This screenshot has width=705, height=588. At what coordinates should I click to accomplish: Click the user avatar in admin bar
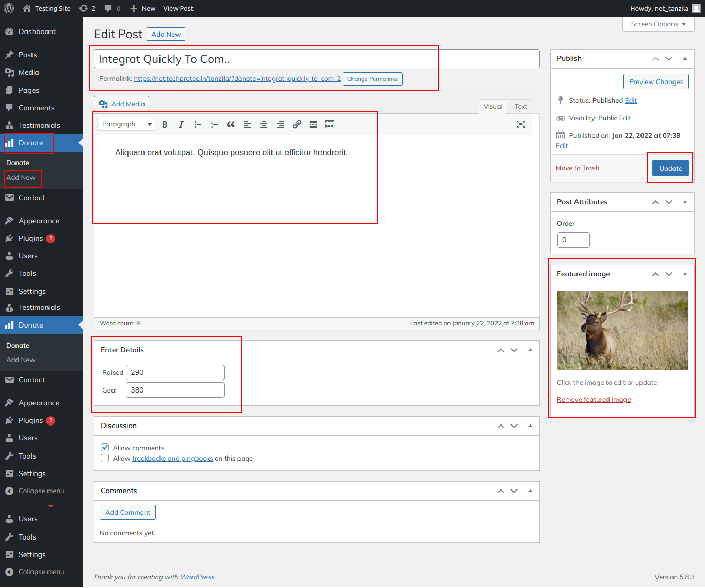click(696, 8)
